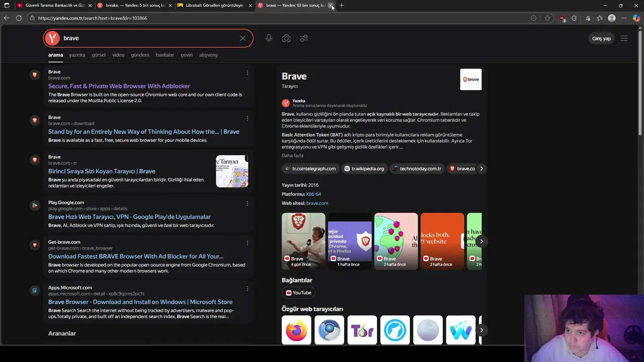This screenshot has height=362, width=644.
Task: Start voice search with microphone icon
Action: pyautogui.click(x=269, y=38)
